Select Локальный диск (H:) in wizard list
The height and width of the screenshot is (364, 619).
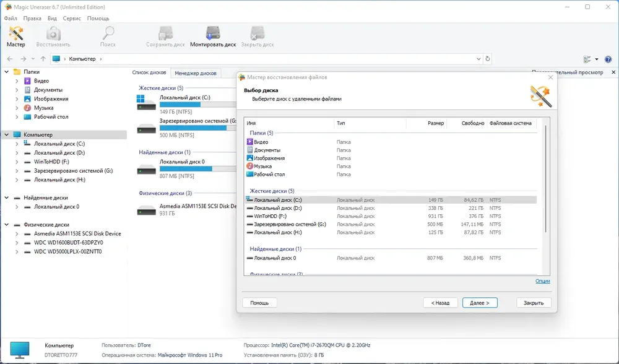tap(391, 233)
